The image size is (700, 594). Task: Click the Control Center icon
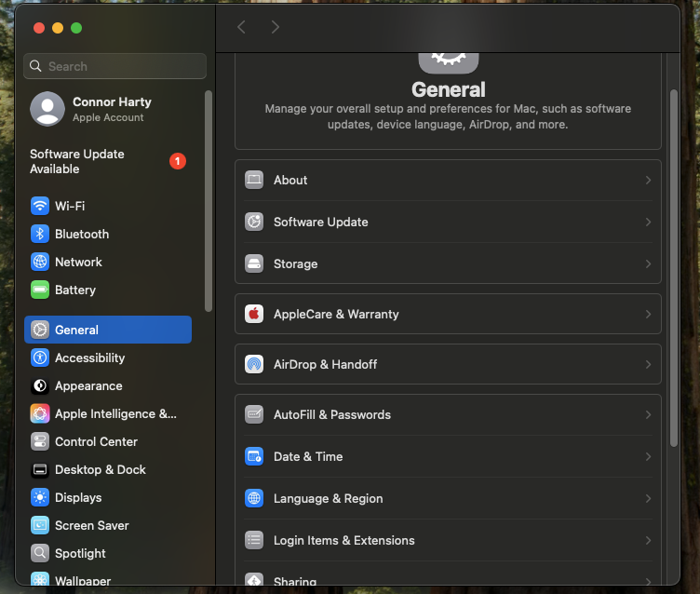point(40,441)
